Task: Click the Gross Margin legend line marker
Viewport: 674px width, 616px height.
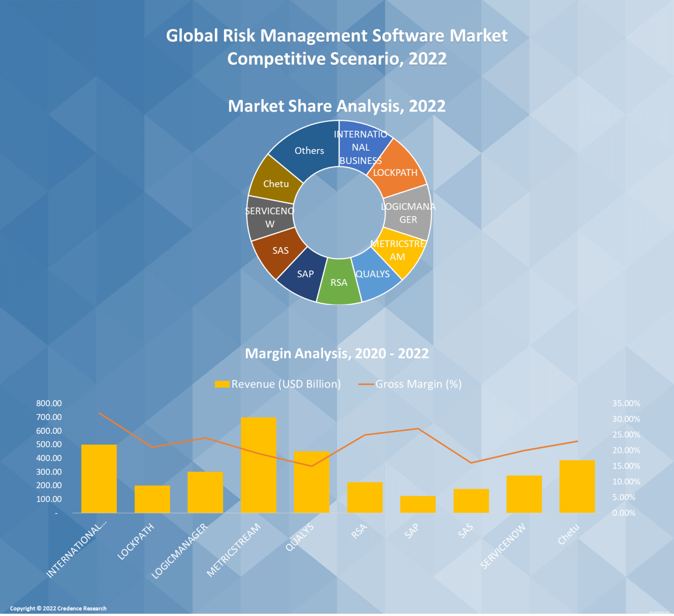Action: click(x=366, y=384)
